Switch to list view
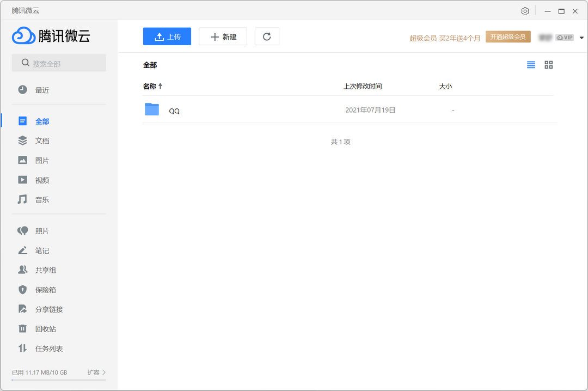The height and width of the screenshot is (391, 588). [531, 65]
